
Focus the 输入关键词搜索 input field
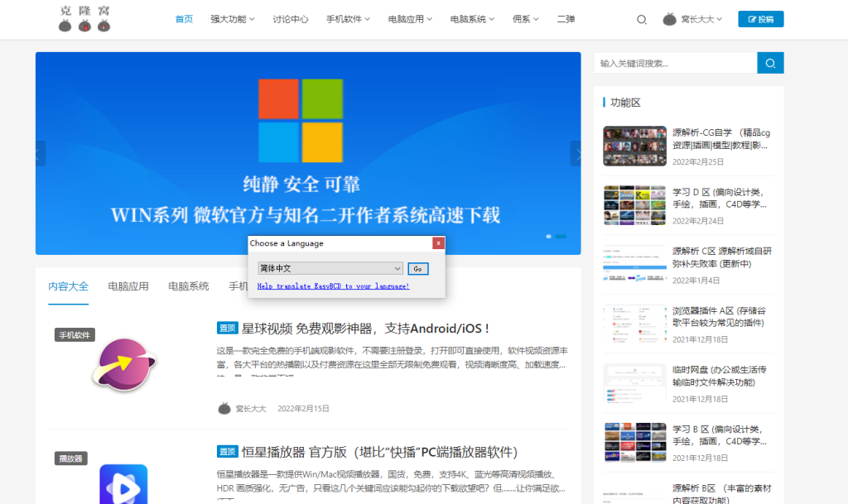coord(676,63)
